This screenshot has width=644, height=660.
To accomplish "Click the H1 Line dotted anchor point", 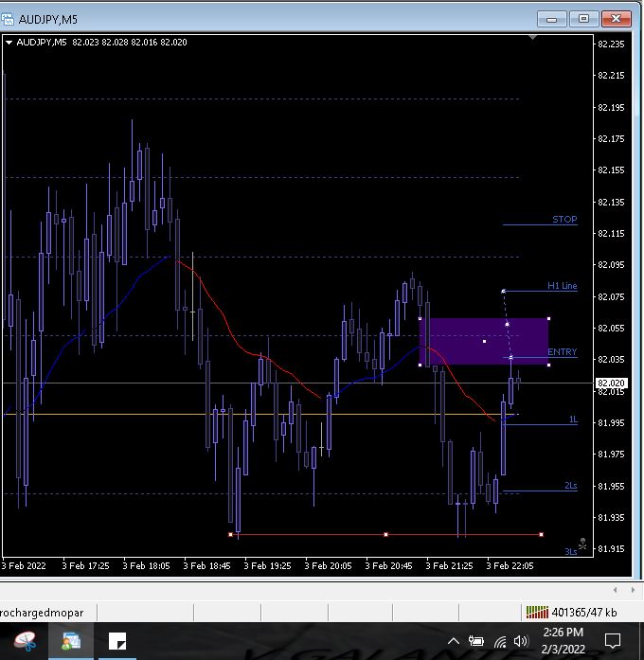I will tap(504, 291).
